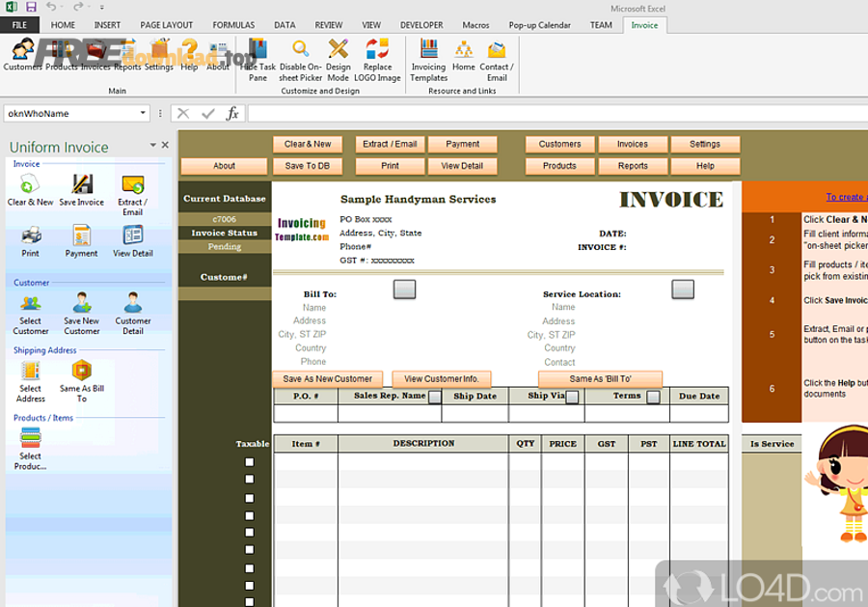Click Save To DB button
The image size is (868, 607).
click(308, 166)
